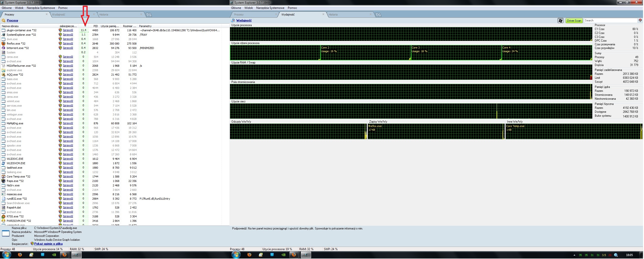644x259 pixels.
Task: Click the Procesy heading link
Action: [x=13, y=20]
